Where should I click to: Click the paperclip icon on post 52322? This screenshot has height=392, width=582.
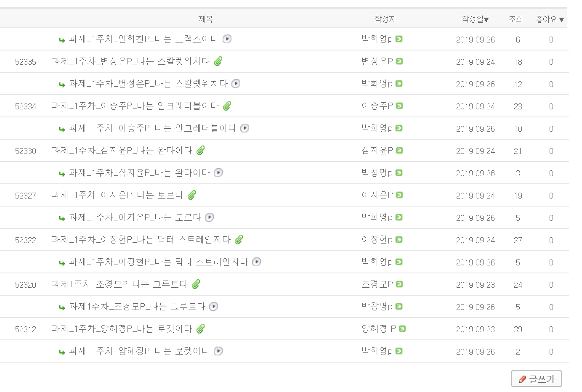239,240
